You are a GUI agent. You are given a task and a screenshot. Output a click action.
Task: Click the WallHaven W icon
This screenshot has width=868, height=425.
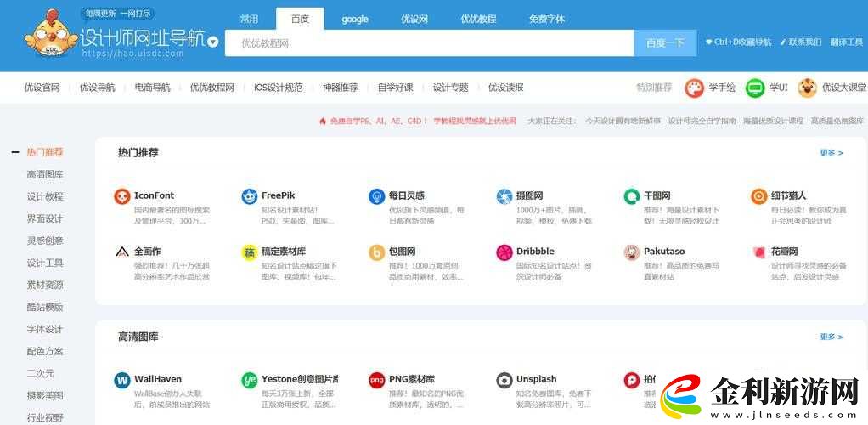click(121, 380)
